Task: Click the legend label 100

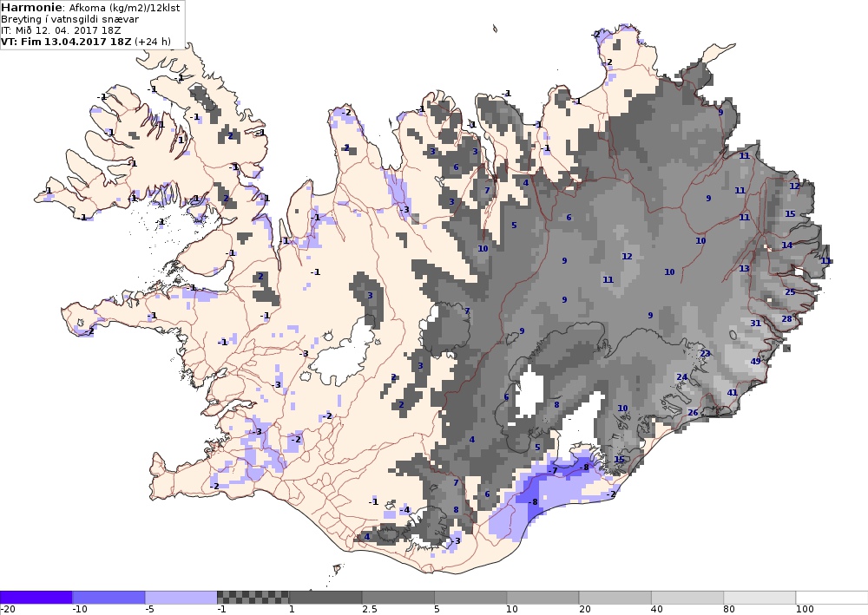Action: tap(805, 610)
